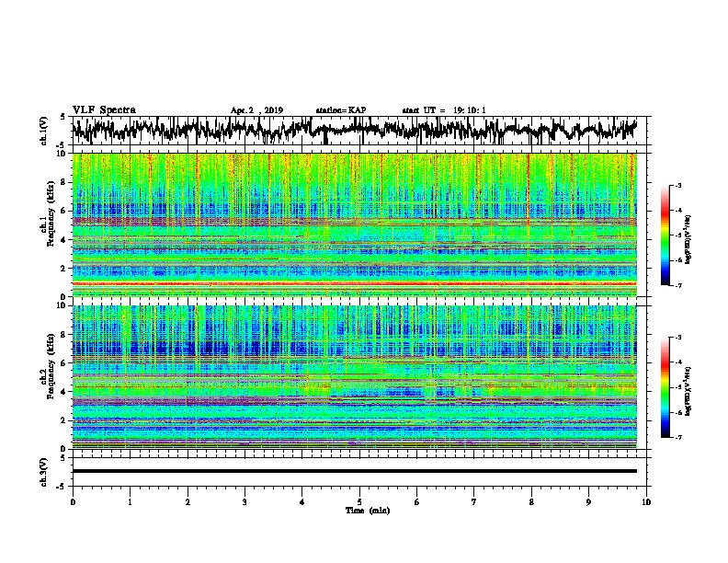
Task: Click the date 'Apr. 2 , 2019'
Action: [256, 110]
